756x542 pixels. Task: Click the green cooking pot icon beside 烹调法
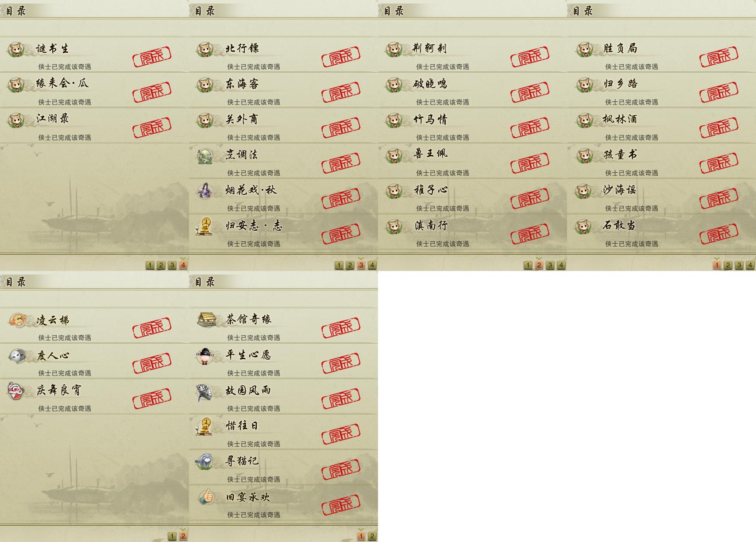tap(205, 156)
